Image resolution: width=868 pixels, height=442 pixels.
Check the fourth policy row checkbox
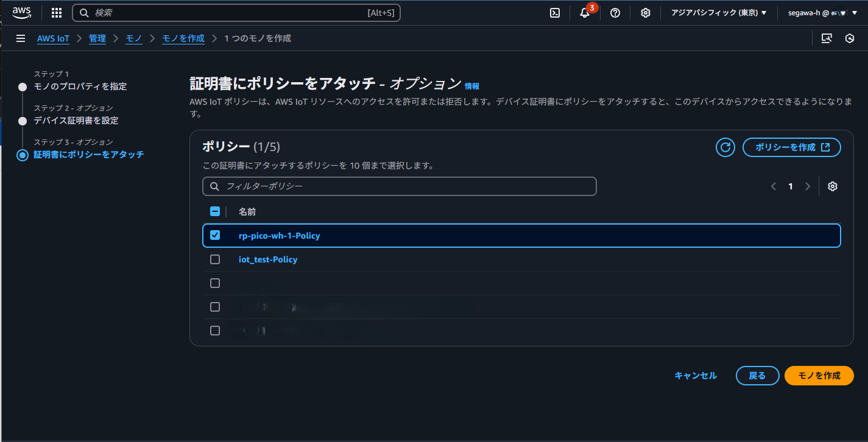coord(215,307)
